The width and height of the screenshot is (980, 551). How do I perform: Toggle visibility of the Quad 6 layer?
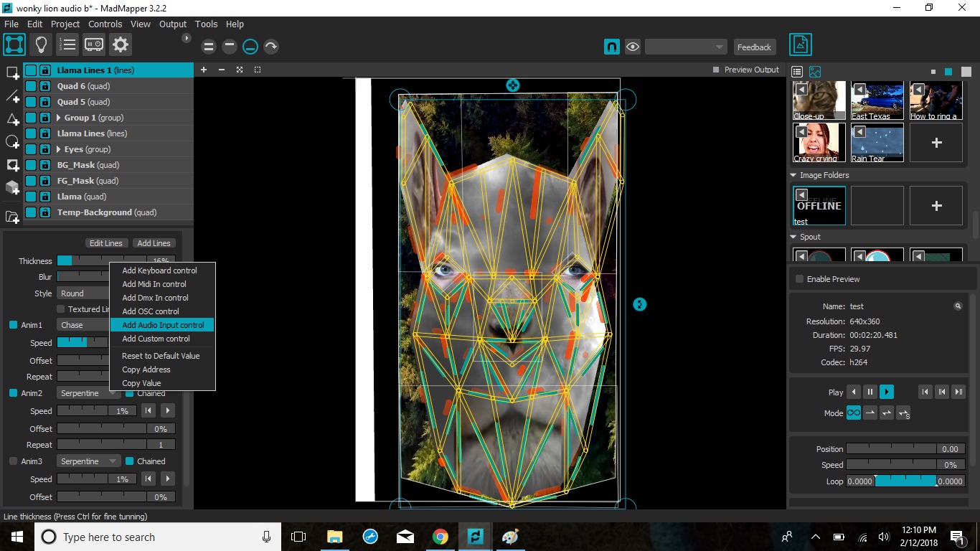click(30, 85)
